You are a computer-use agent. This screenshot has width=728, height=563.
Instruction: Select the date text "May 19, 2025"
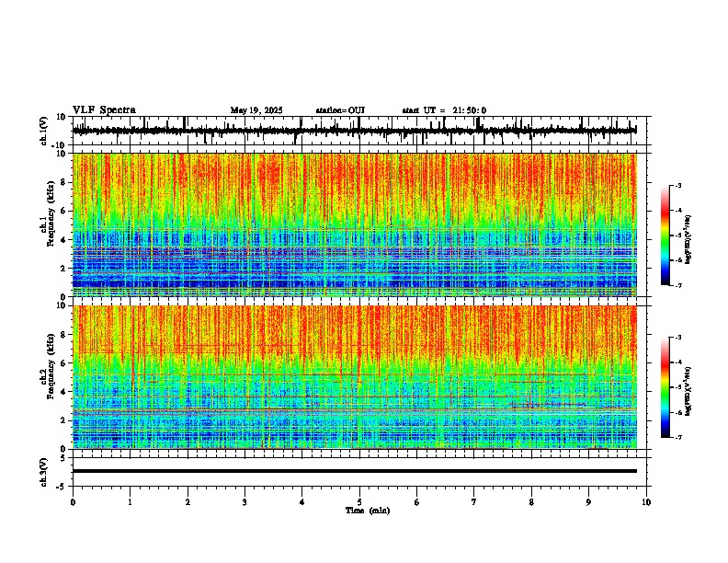coord(256,110)
